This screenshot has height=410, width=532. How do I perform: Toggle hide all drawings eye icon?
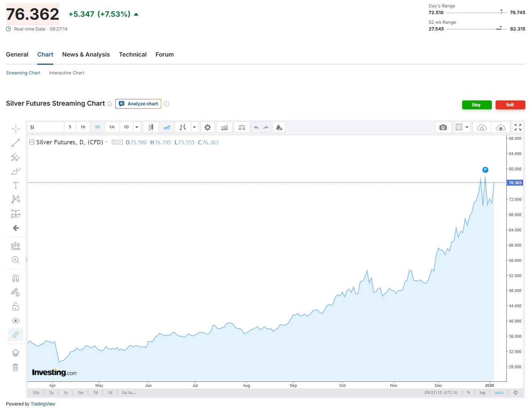point(16,321)
